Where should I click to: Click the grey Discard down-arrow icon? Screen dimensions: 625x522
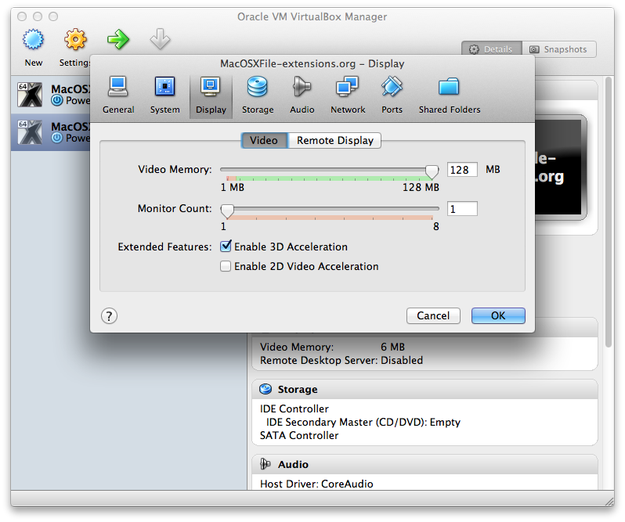160,39
